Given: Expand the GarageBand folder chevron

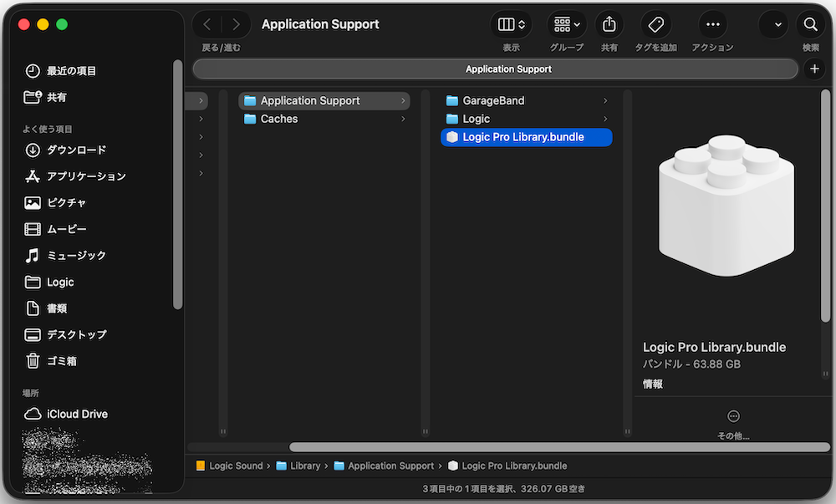Looking at the screenshot, I should 604,99.
